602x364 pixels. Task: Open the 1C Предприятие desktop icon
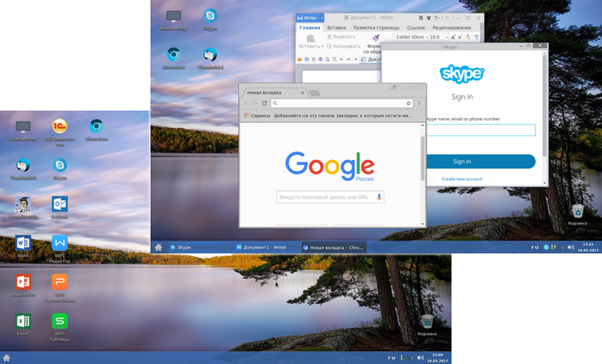click(59, 127)
